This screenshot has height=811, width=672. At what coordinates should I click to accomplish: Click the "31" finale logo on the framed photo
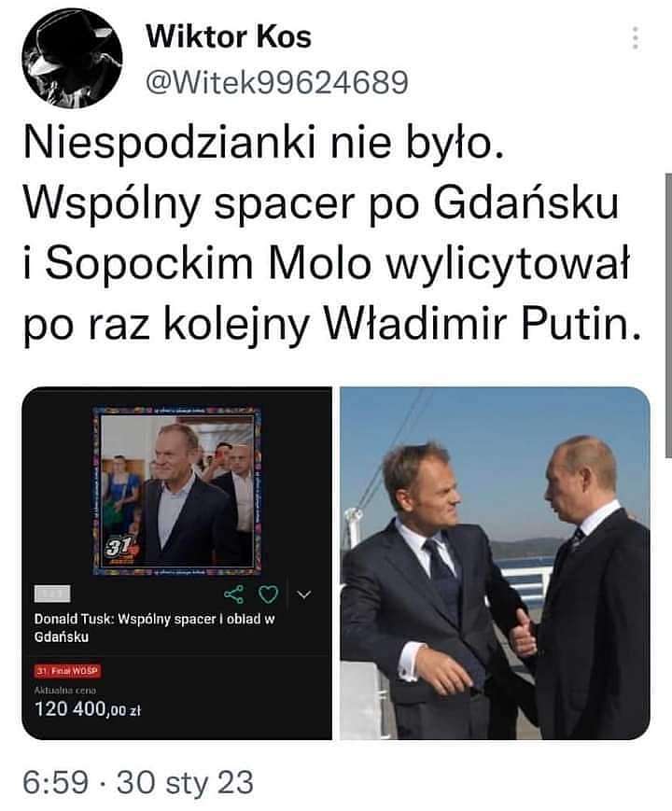(121, 548)
